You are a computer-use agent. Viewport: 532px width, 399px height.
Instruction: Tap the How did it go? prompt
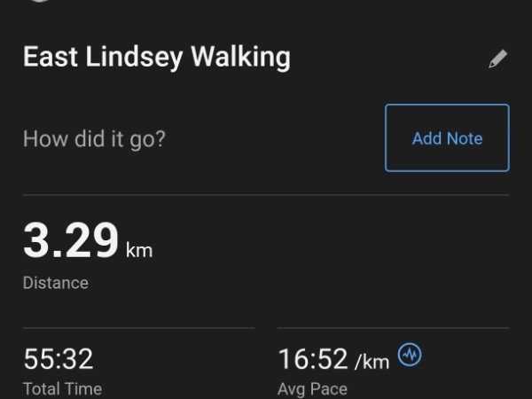94,139
